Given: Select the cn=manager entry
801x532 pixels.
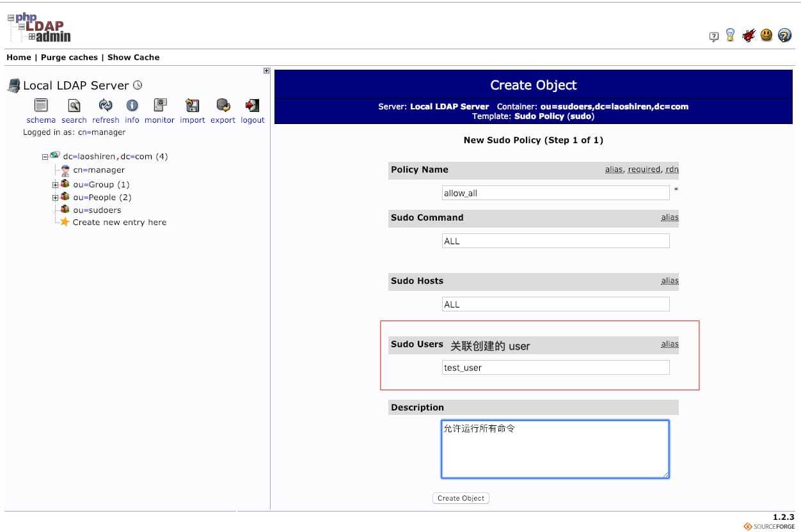Looking at the screenshot, I should pos(99,170).
